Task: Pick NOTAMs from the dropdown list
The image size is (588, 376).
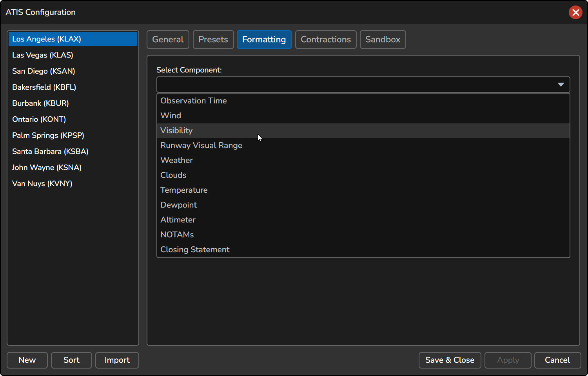Action: pyautogui.click(x=177, y=235)
